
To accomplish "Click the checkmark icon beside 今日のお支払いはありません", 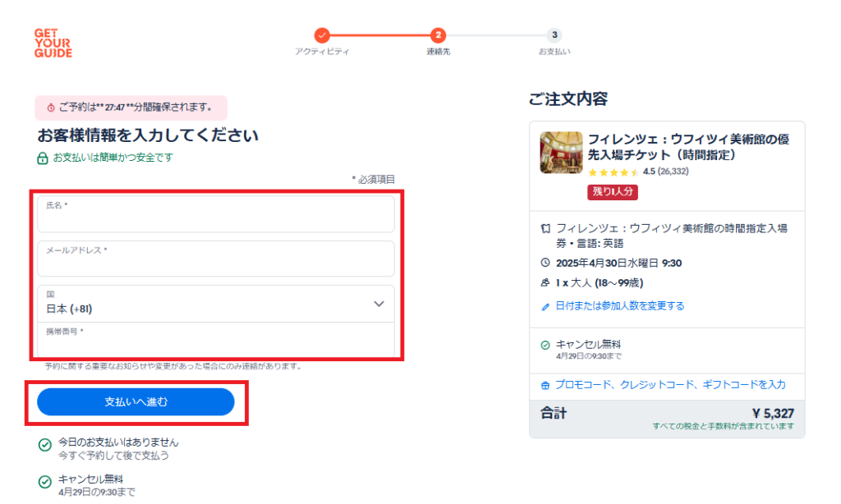I will coord(45,444).
